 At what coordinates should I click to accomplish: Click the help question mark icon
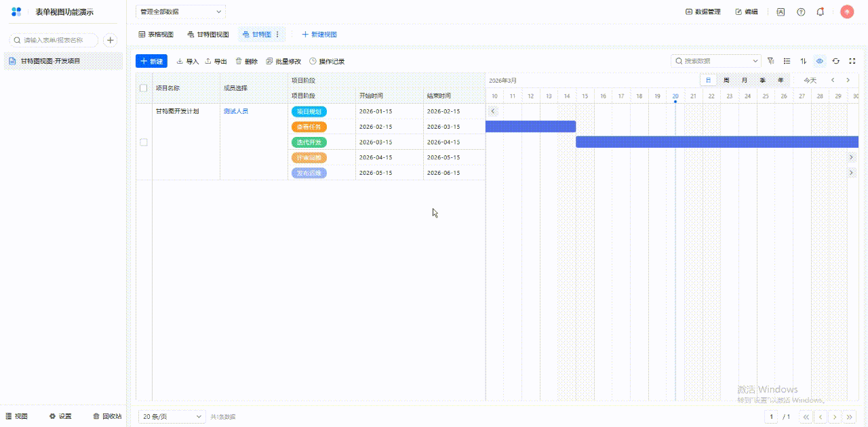[801, 12]
